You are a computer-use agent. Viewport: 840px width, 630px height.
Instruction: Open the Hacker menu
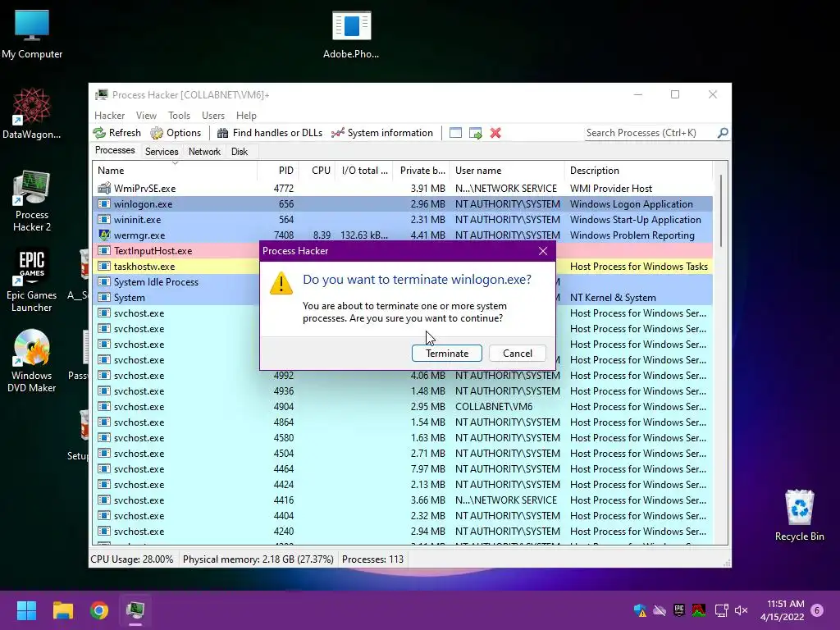(109, 116)
